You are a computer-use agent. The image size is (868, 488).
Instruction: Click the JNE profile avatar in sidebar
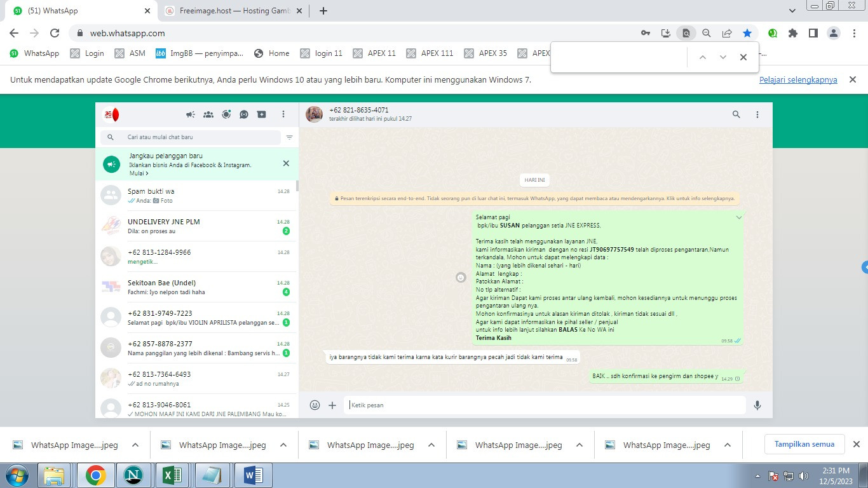coord(111,114)
